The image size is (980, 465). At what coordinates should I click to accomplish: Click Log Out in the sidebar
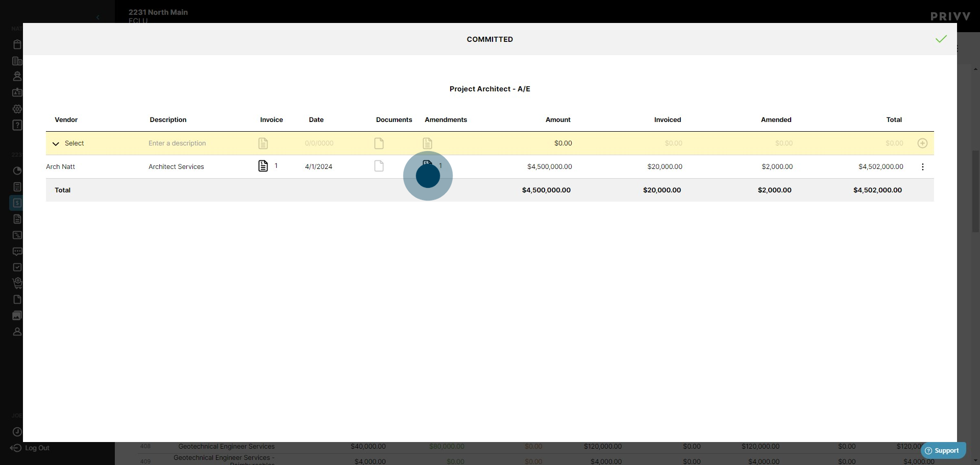pyautogui.click(x=30, y=448)
